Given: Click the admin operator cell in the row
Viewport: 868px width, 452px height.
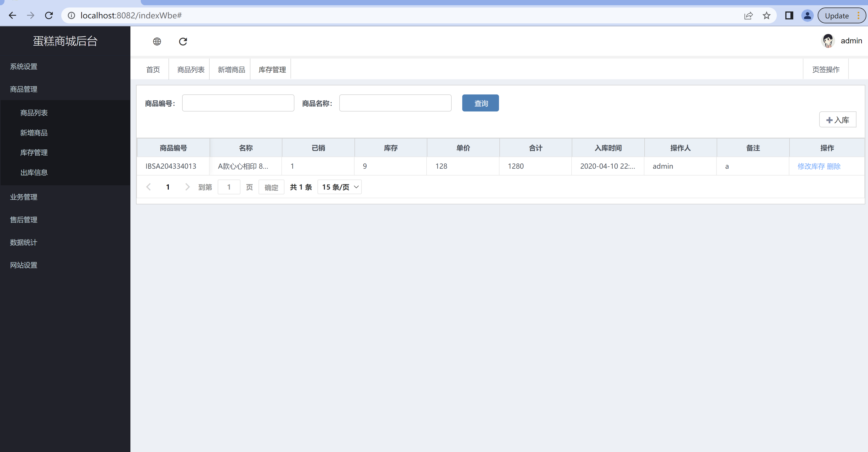Looking at the screenshot, I should click(680, 166).
